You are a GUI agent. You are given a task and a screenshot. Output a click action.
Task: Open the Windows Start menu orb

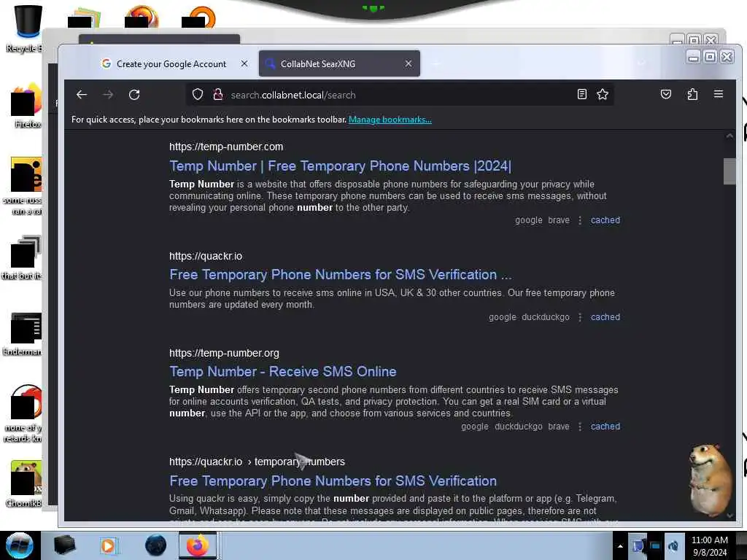click(x=20, y=545)
